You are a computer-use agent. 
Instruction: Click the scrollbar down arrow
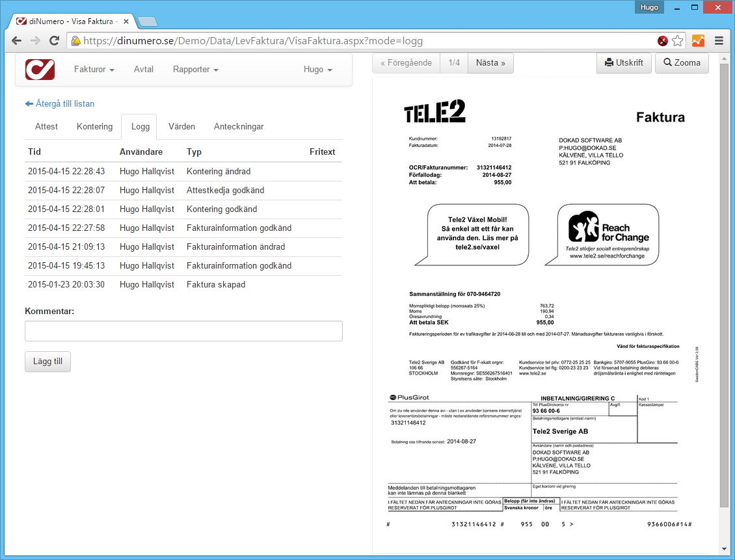tap(724, 548)
